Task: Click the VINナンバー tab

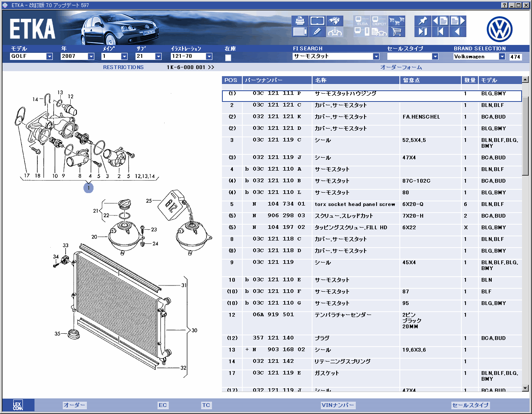Action: tap(338, 405)
